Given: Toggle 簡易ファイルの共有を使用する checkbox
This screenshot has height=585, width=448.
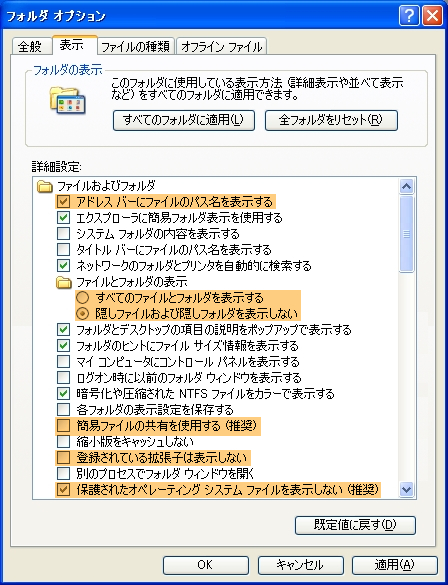Looking at the screenshot, I should pos(63,426).
